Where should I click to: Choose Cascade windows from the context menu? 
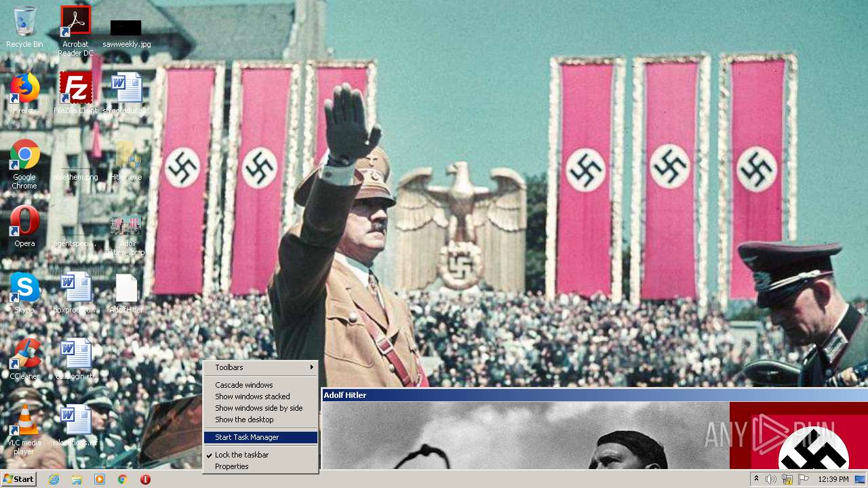[260, 385]
